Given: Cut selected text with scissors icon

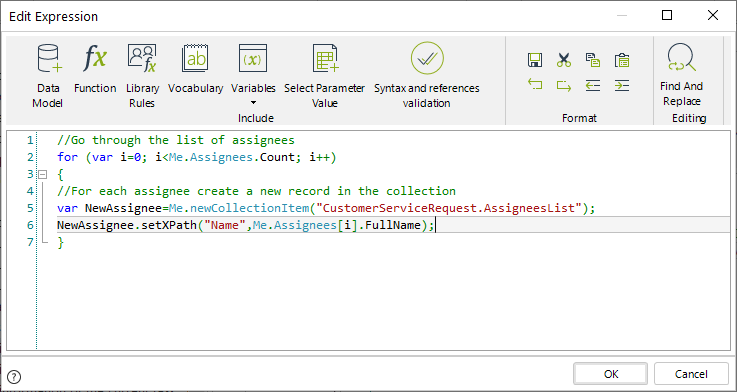Looking at the screenshot, I should 564,60.
